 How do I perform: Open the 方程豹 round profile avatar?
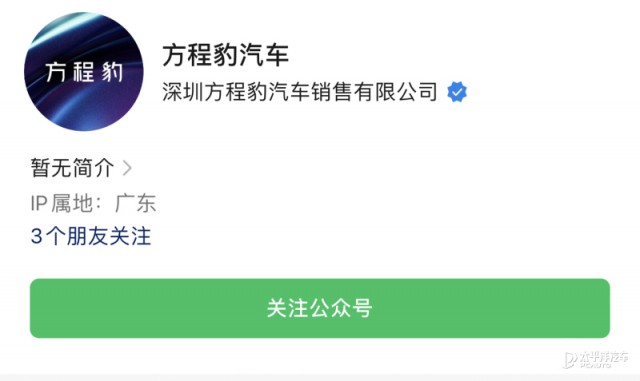click(84, 72)
